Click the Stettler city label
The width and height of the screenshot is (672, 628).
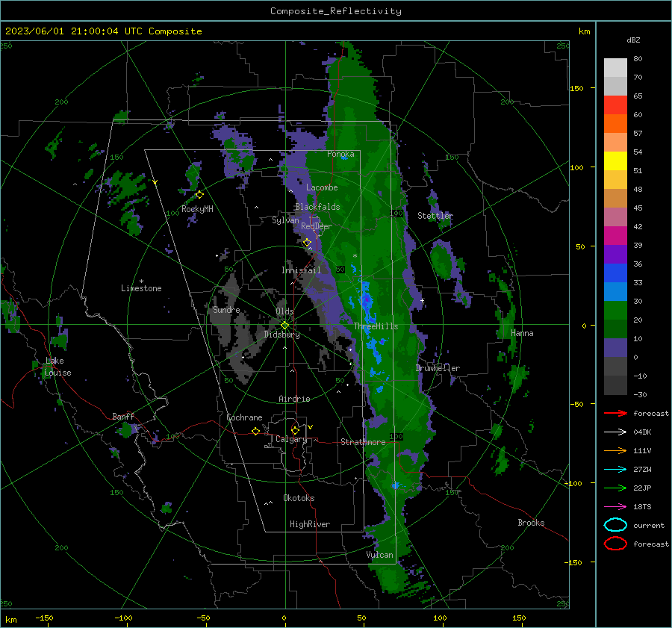pyautogui.click(x=435, y=216)
